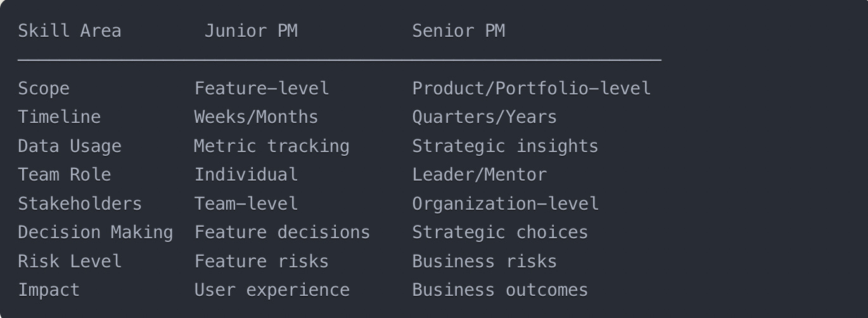Click the Feature-level cell
The height and width of the screenshot is (318, 868).
[262, 88]
